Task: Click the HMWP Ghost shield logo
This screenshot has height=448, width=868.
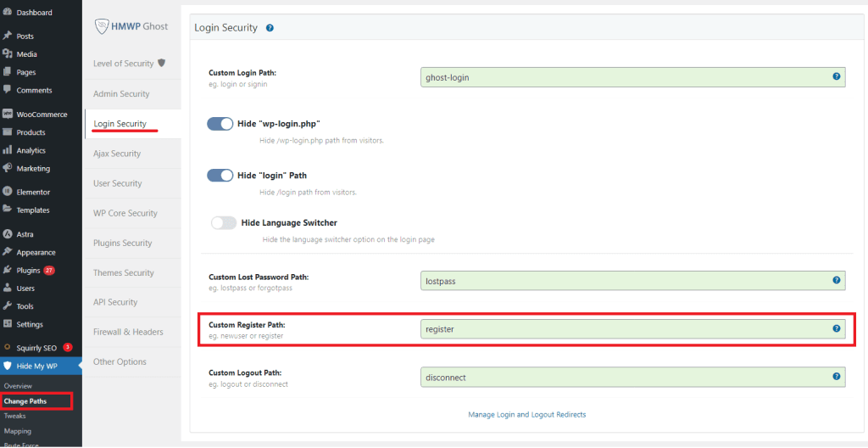Action: point(100,26)
